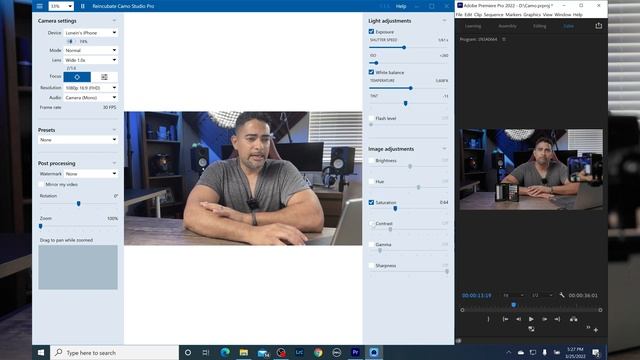Open the Device dropdown
640x360 pixels.
pyautogui.click(x=91, y=32)
